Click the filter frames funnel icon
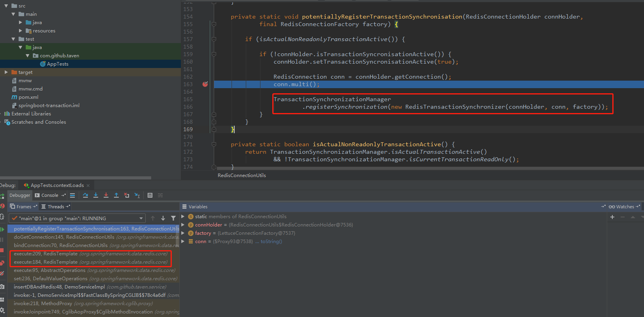The image size is (644, 317). coord(173,218)
